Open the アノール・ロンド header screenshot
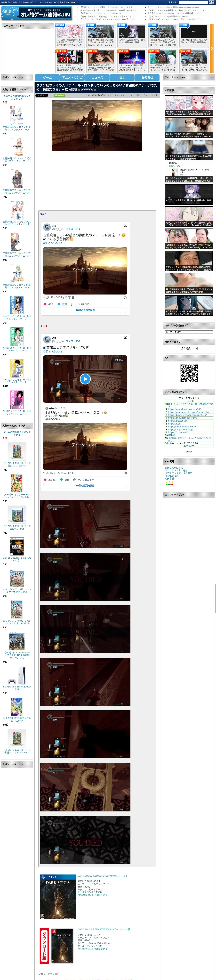The width and height of the screenshot is (216, 980). click(97, 126)
